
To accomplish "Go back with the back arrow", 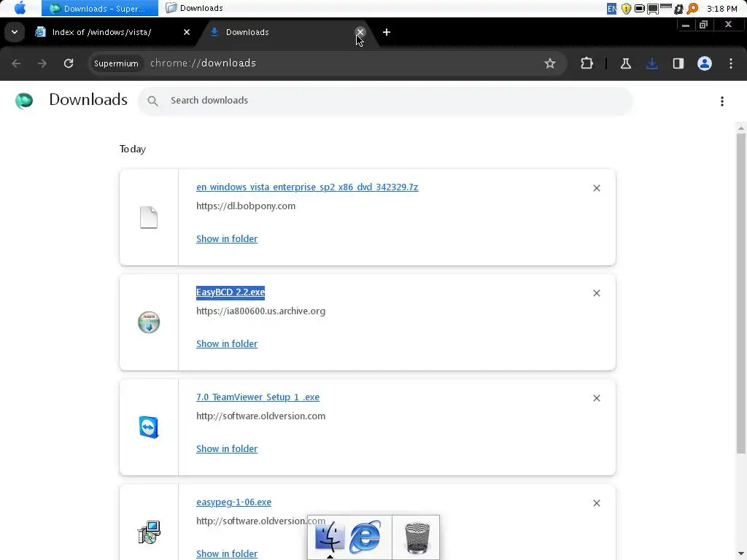I will pos(16,63).
